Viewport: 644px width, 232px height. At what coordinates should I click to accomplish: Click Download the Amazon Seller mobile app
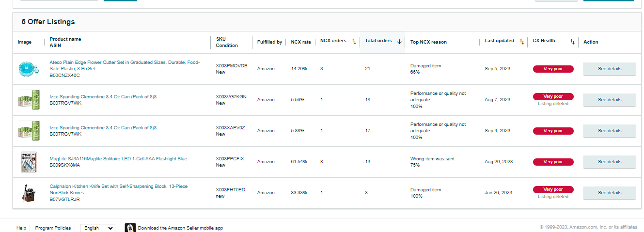coord(180,228)
